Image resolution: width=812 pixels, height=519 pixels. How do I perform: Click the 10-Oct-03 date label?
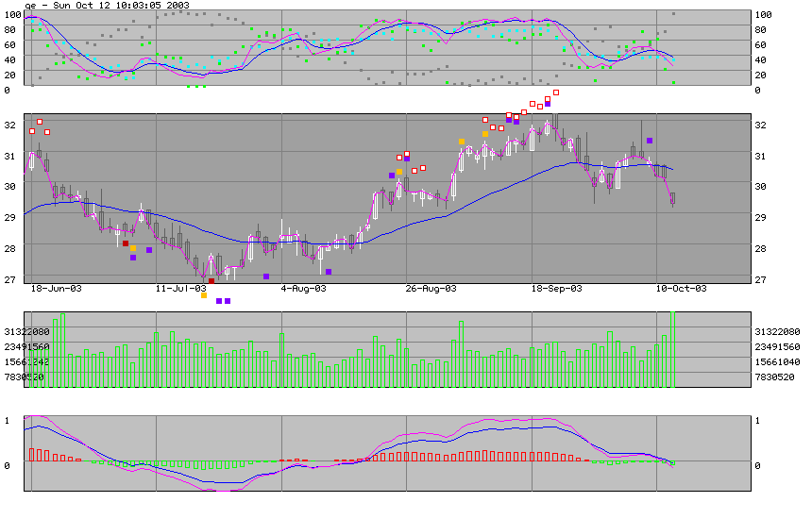tap(681, 288)
